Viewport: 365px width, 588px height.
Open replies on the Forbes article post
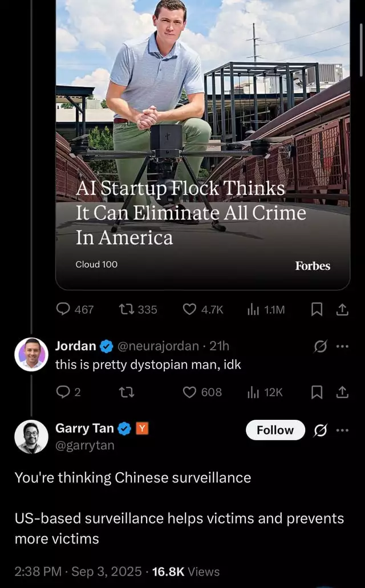point(75,309)
